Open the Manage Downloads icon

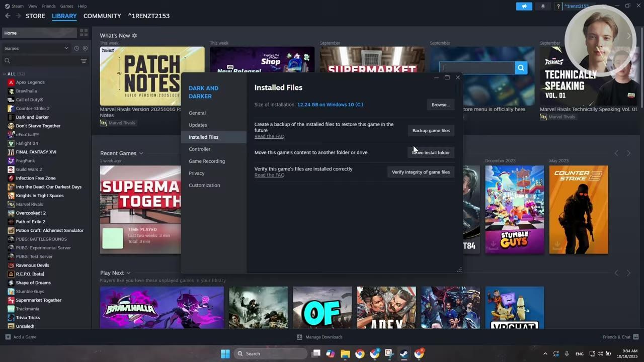(299, 337)
